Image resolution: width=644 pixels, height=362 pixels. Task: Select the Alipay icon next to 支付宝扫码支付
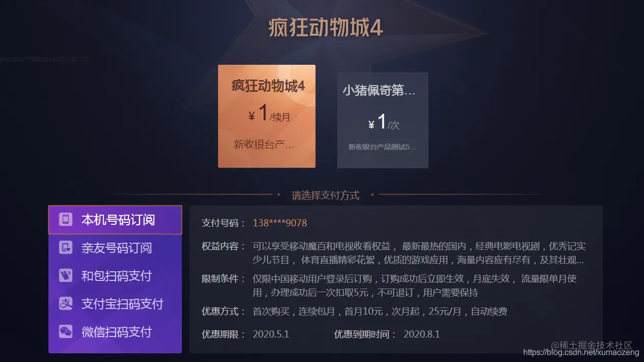65,304
